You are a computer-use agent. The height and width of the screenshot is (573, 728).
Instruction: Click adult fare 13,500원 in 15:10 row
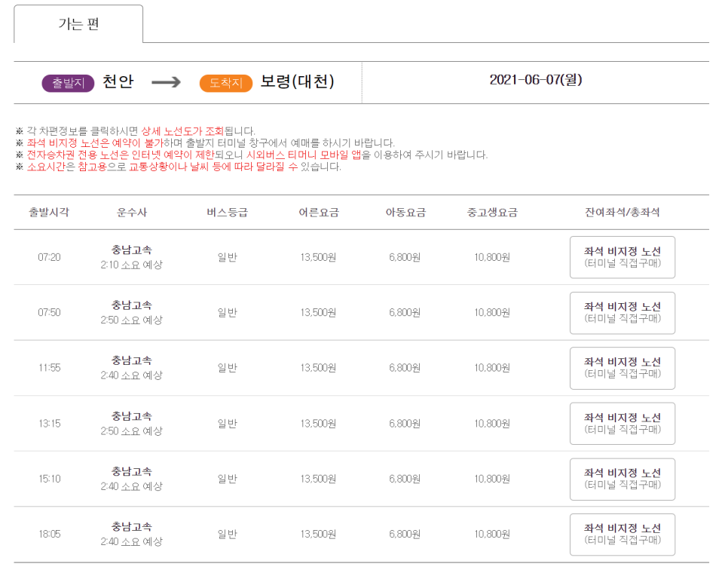pyautogui.click(x=319, y=479)
